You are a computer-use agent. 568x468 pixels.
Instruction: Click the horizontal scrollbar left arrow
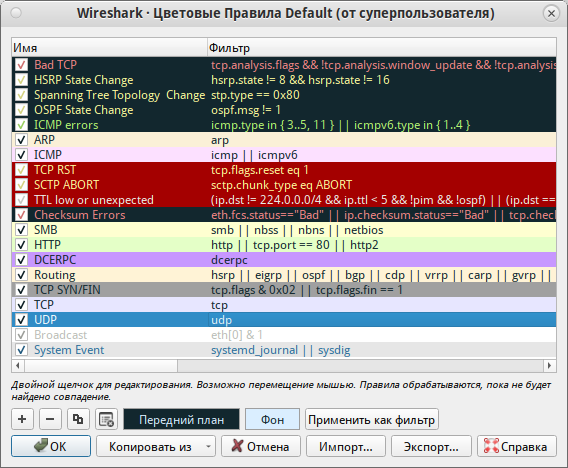18,365
